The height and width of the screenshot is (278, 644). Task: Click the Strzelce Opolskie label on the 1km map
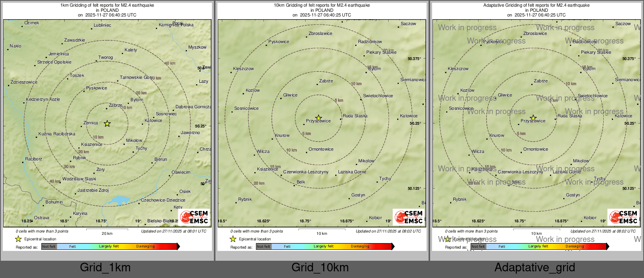tap(54, 62)
